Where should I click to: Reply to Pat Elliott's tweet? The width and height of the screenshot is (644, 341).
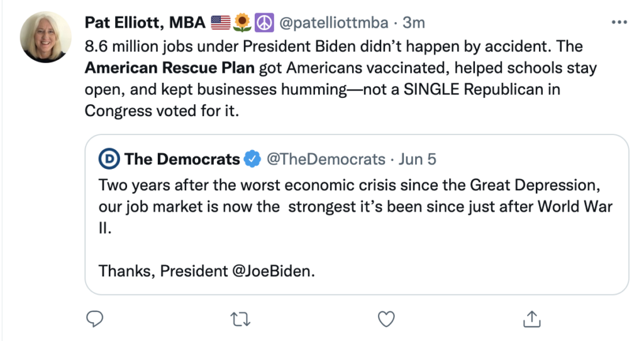pyautogui.click(x=94, y=320)
